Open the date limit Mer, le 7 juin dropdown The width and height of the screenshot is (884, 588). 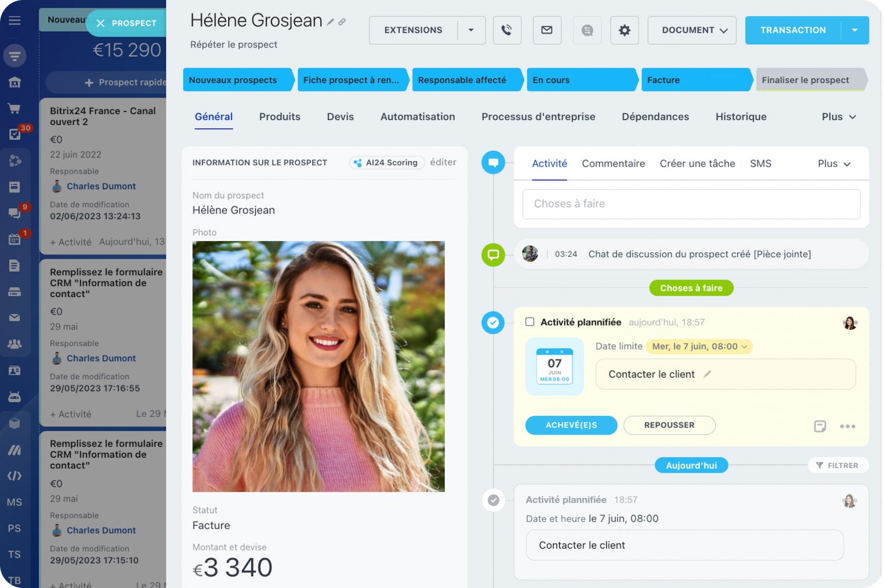tap(699, 346)
